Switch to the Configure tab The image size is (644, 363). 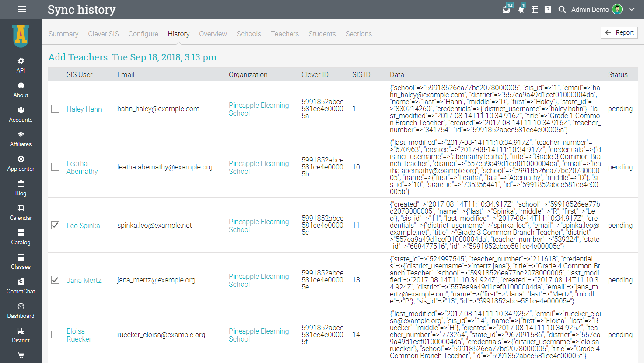pyautogui.click(x=143, y=34)
